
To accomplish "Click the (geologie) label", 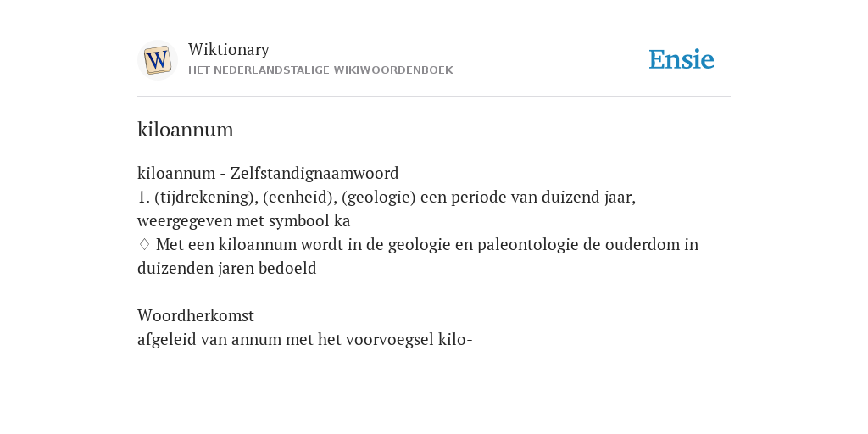I will [379, 197].
